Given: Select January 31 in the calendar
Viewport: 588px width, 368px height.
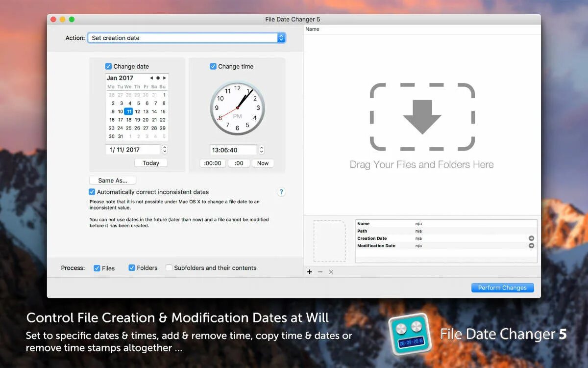Looking at the screenshot, I should point(120,136).
